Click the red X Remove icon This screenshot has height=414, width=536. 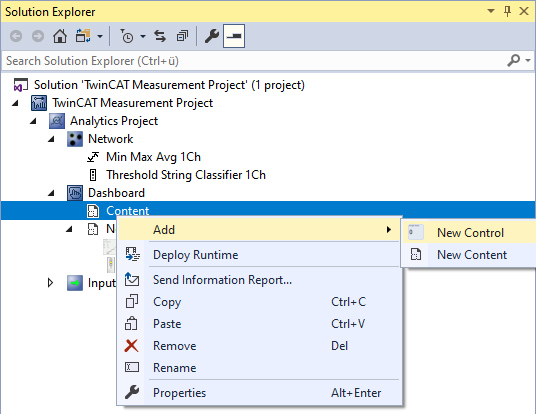click(131, 346)
